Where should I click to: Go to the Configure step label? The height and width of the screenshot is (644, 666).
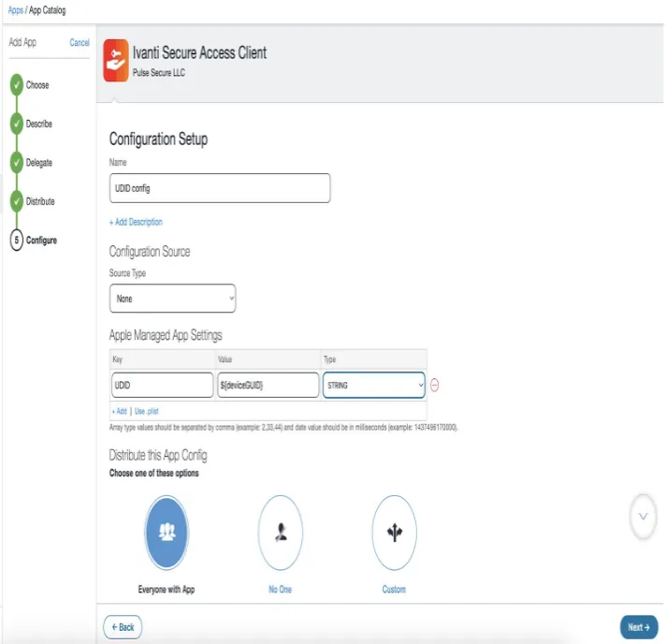(41, 241)
